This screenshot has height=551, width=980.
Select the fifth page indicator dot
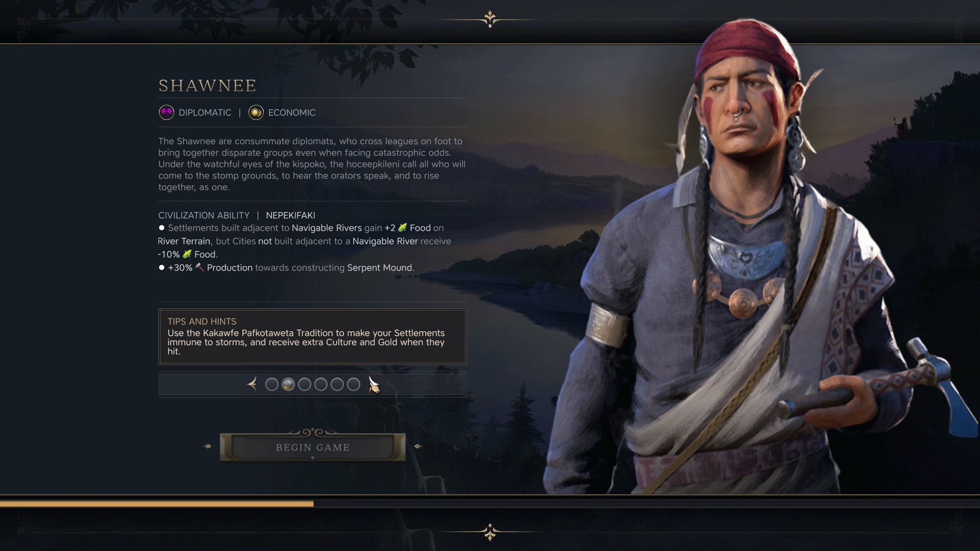(337, 384)
